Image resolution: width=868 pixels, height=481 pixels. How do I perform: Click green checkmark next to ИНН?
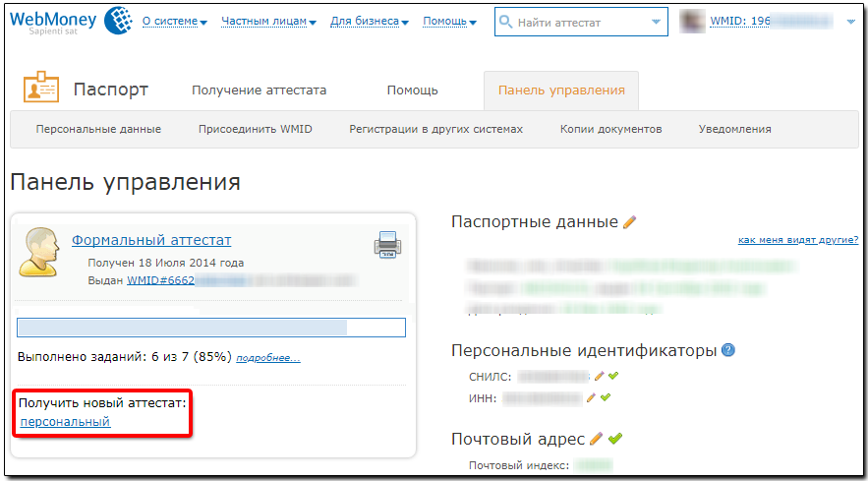point(606,396)
